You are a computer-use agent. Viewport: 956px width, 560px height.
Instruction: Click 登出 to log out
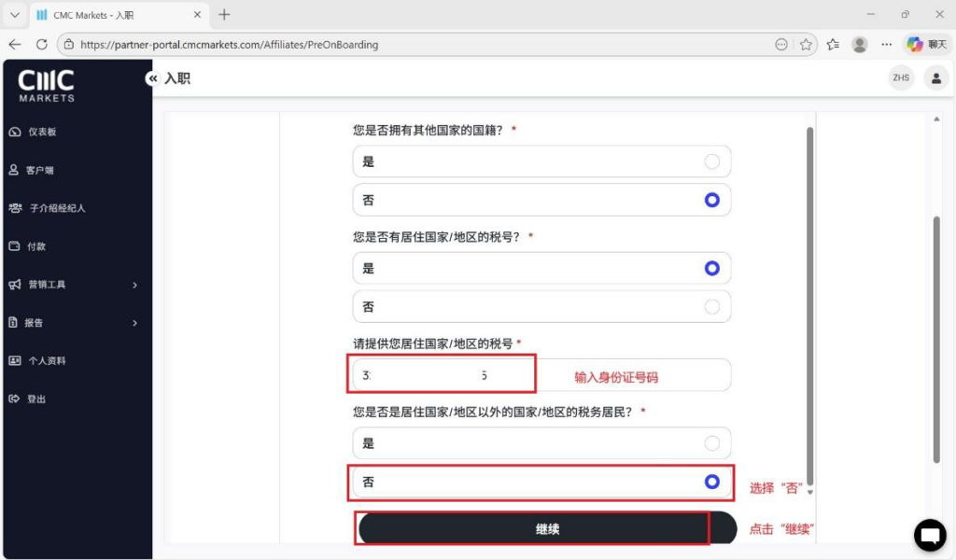coord(35,399)
